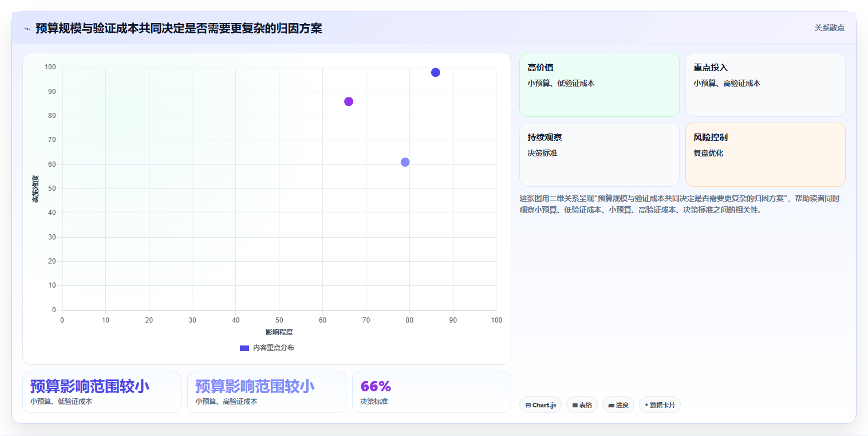The image size is (868, 436).
Task: Toggle the 内容重点分布 legend color box
Action: 244,348
